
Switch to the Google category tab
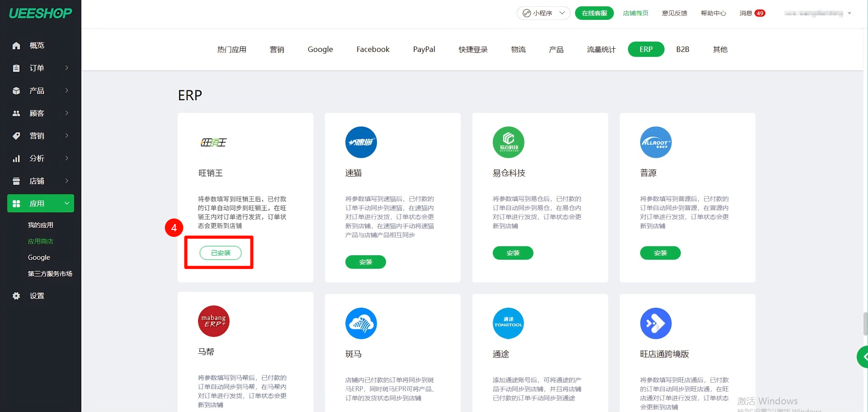(320, 49)
